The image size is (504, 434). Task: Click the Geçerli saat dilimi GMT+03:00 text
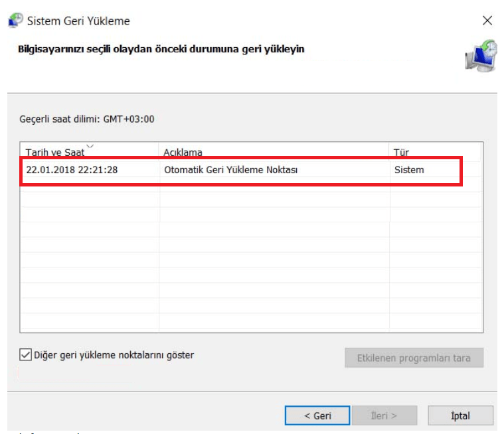87,119
